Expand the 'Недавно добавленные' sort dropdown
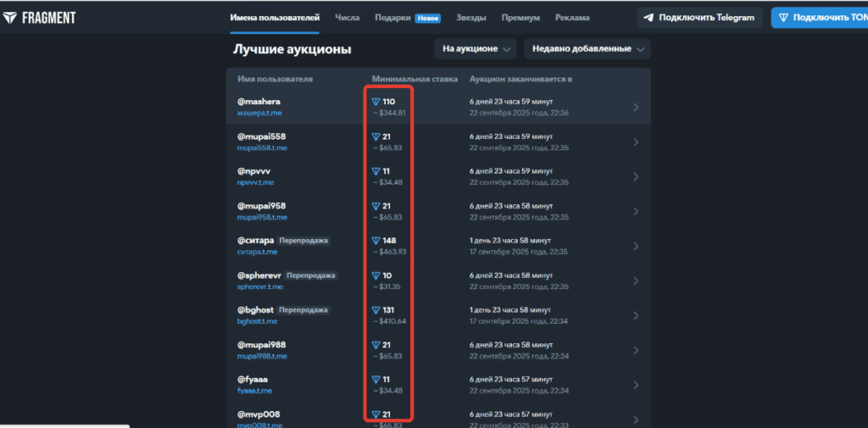The image size is (868, 428). click(587, 49)
